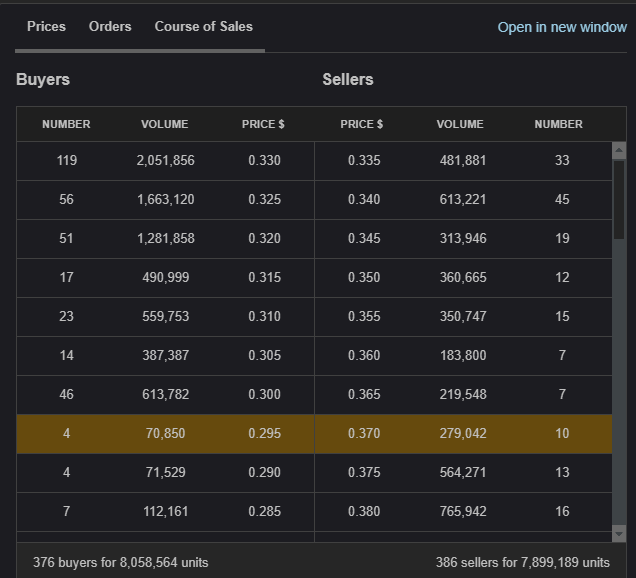
Task: Click the sellers PRICE $ column header
Action: tap(362, 124)
